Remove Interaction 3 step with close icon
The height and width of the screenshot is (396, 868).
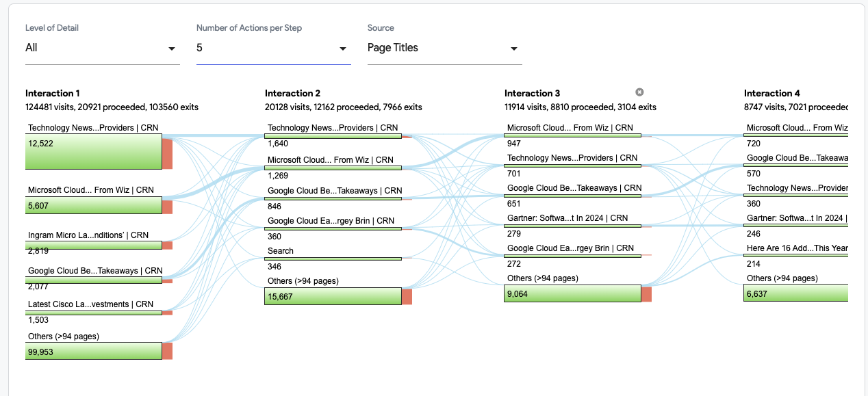(x=639, y=92)
